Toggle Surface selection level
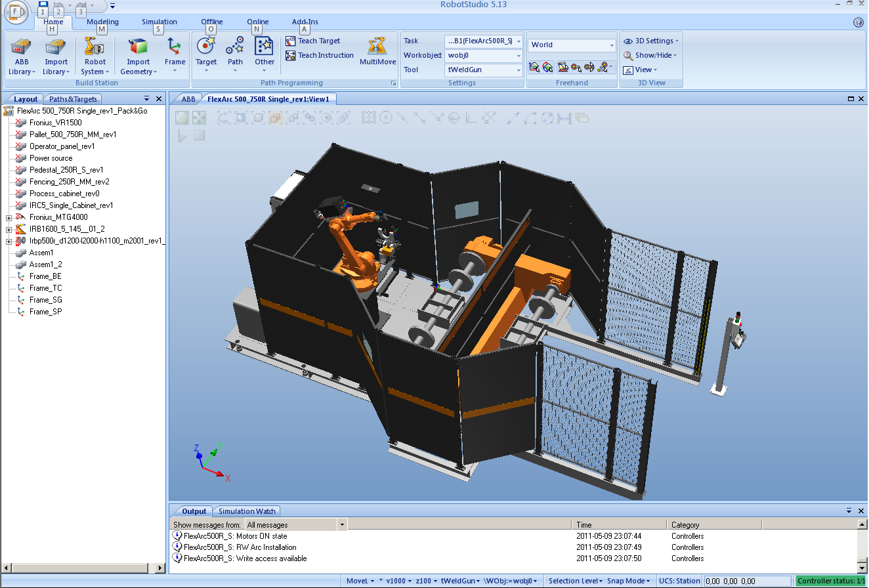 pyautogui.click(x=241, y=118)
